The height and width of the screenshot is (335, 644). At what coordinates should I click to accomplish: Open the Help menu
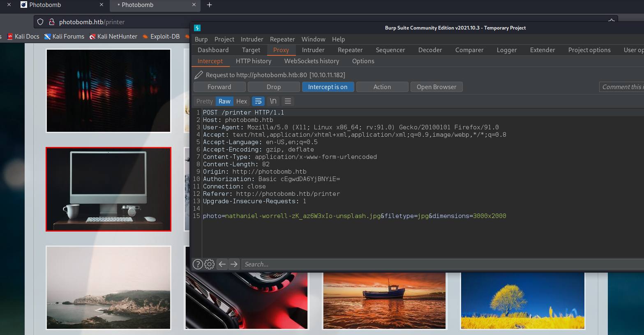coord(339,39)
